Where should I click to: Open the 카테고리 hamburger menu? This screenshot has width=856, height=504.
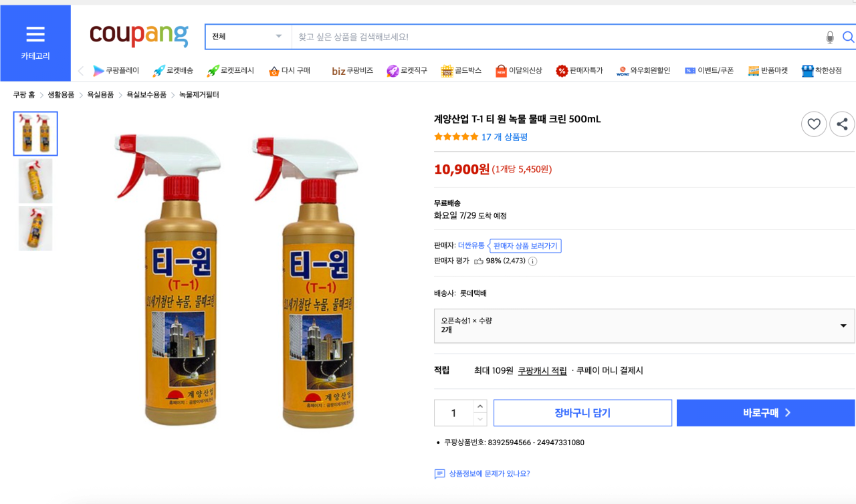[35, 43]
